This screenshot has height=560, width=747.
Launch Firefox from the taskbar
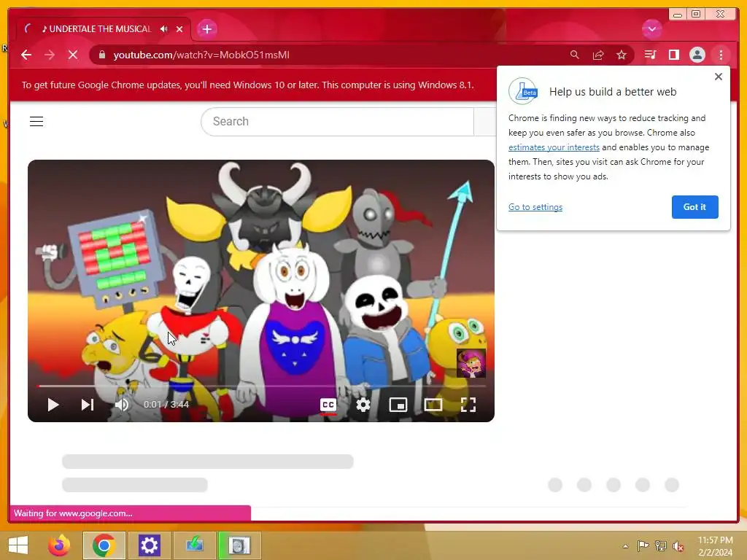[x=59, y=545]
